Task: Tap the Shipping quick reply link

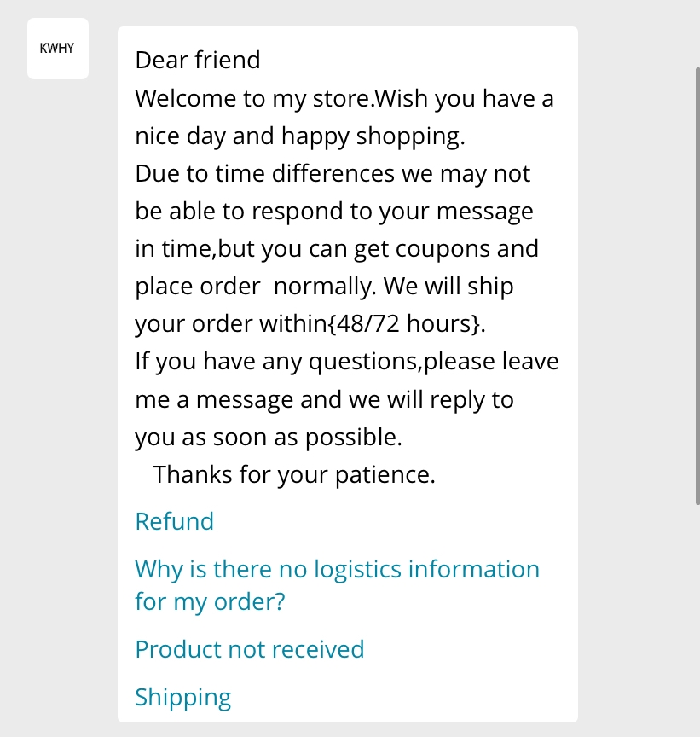Action: (182, 698)
